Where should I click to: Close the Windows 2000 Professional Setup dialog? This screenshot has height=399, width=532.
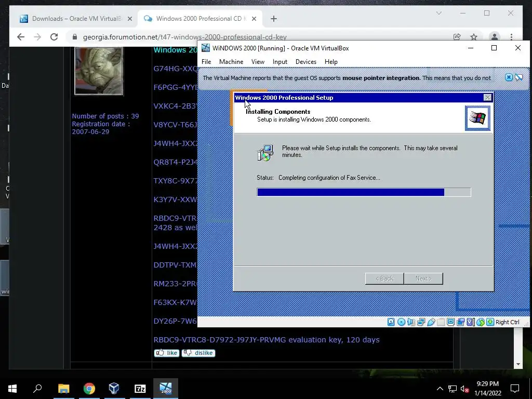pos(487,98)
